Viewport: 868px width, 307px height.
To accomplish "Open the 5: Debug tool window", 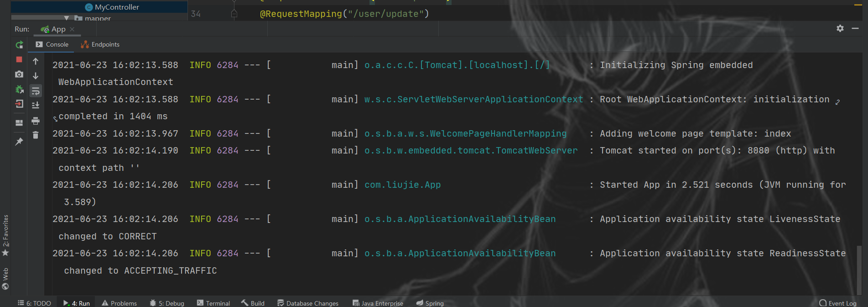I will (167, 303).
